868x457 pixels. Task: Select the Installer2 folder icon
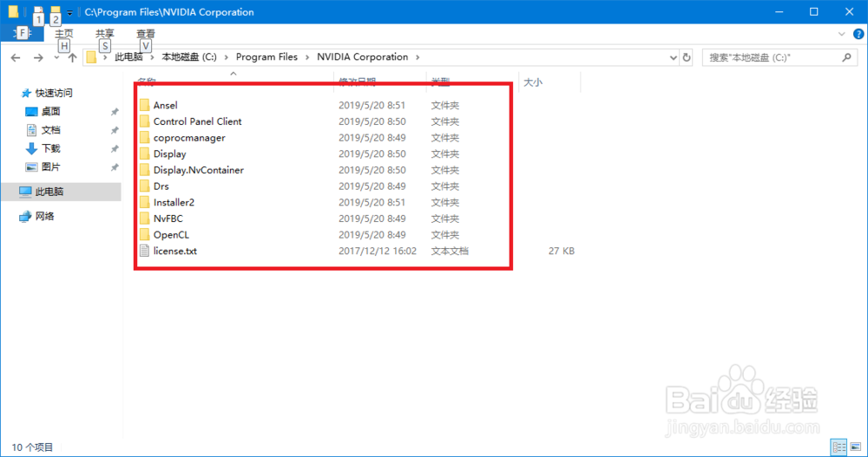[144, 202]
